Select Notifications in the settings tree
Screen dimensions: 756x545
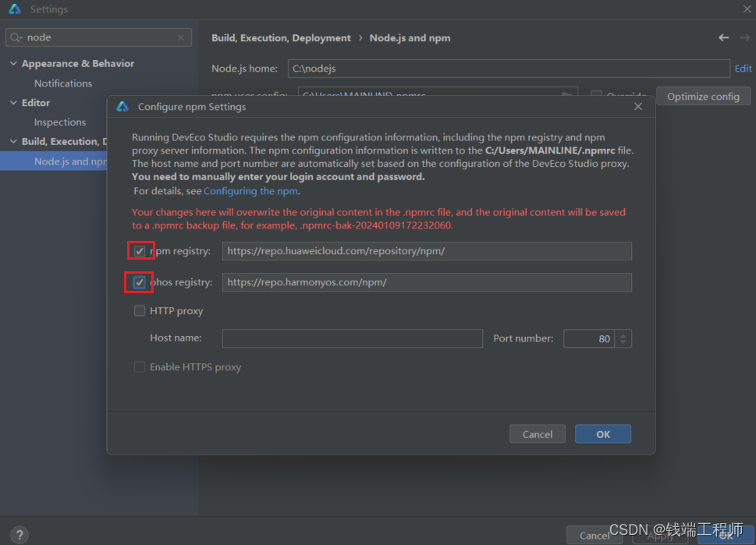coord(63,83)
